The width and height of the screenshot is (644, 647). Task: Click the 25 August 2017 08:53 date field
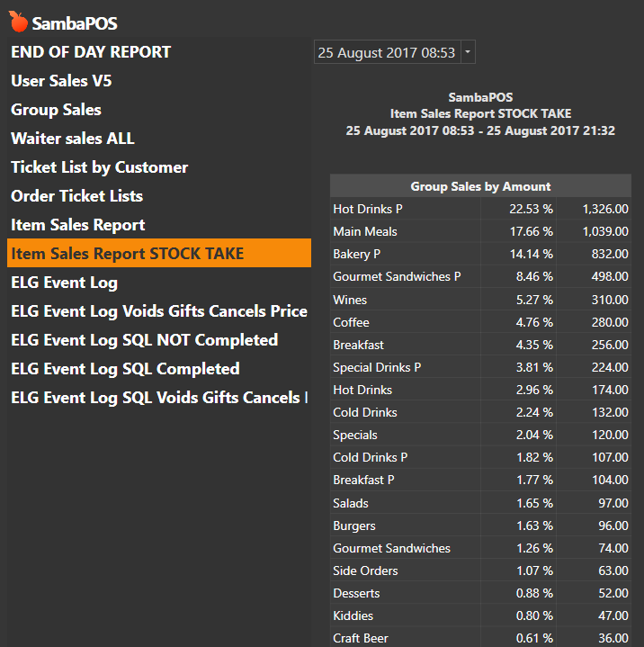tap(387, 52)
